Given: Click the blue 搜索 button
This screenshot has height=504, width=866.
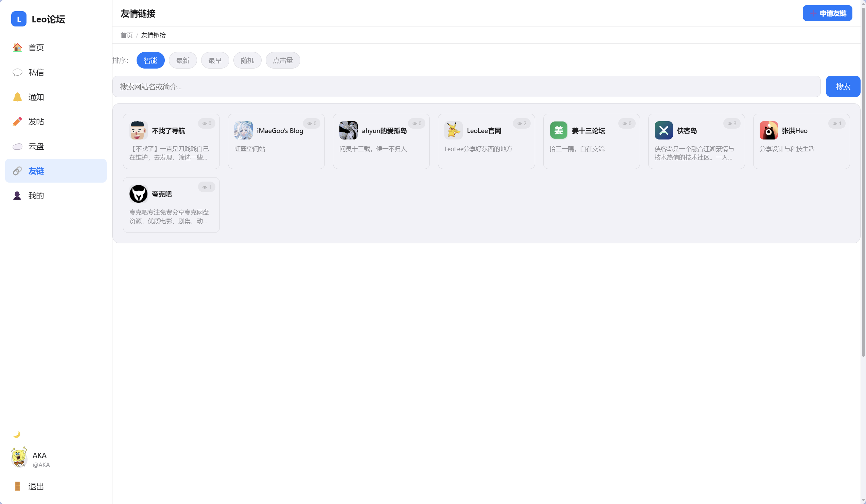Looking at the screenshot, I should point(843,87).
